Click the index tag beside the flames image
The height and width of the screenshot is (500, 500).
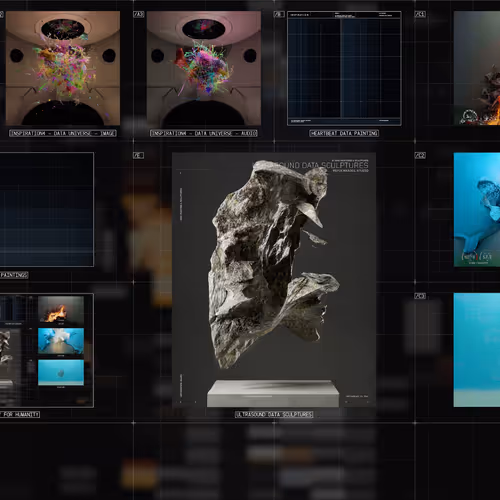point(420,14)
